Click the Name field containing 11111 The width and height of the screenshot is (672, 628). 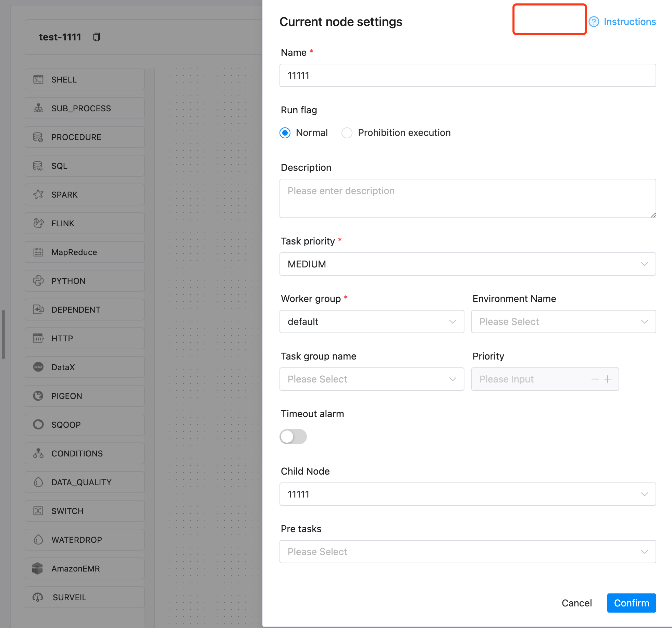[468, 76]
